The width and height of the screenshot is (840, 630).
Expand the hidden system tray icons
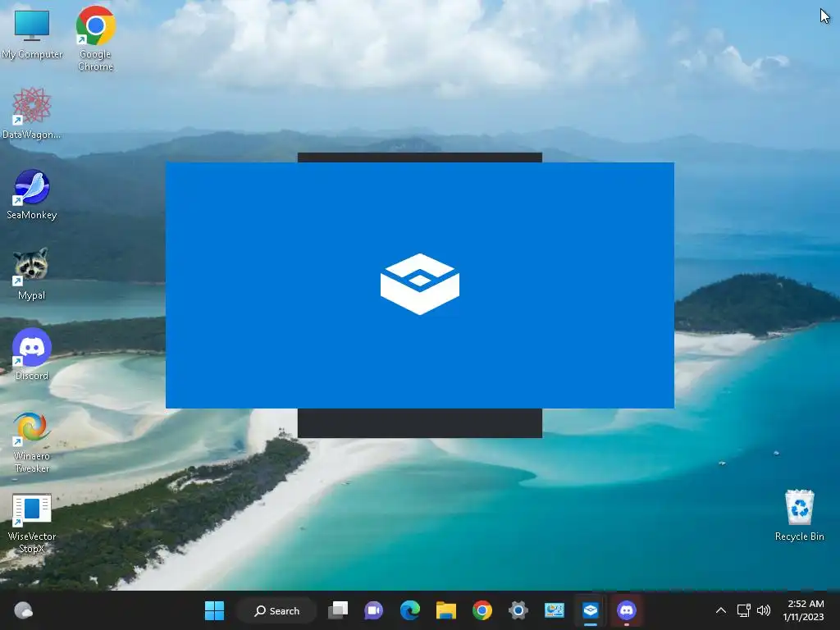(721, 610)
